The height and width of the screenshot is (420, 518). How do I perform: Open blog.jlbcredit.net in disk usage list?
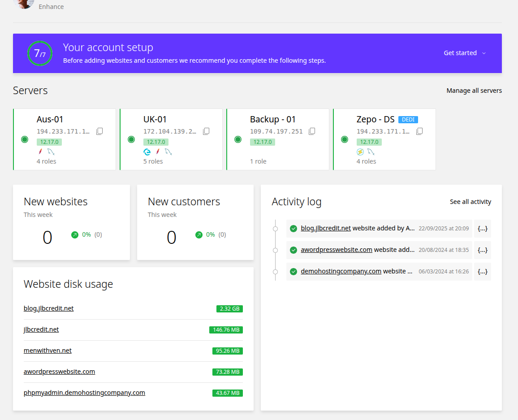[48, 308]
